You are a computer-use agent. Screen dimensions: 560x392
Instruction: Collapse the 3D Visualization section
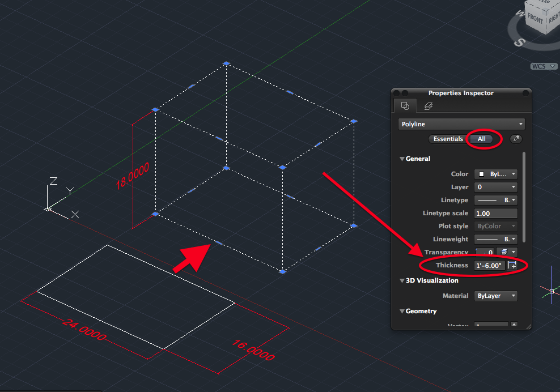[402, 280]
